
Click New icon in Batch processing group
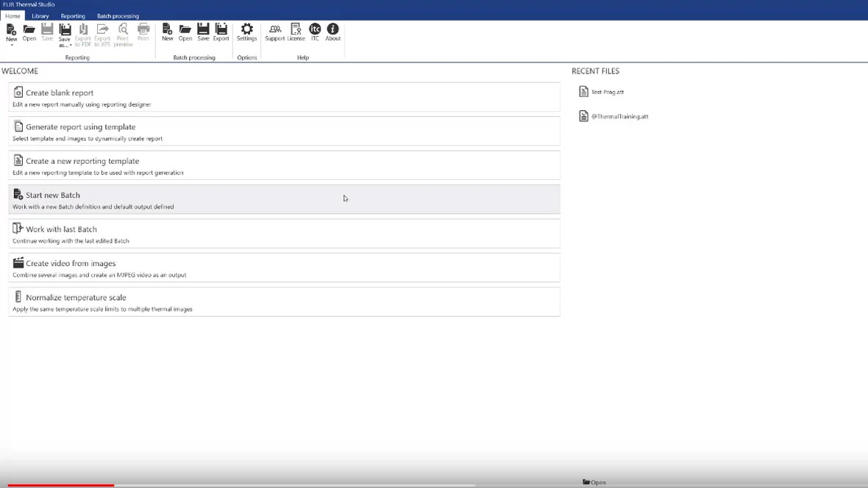coord(168,32)
